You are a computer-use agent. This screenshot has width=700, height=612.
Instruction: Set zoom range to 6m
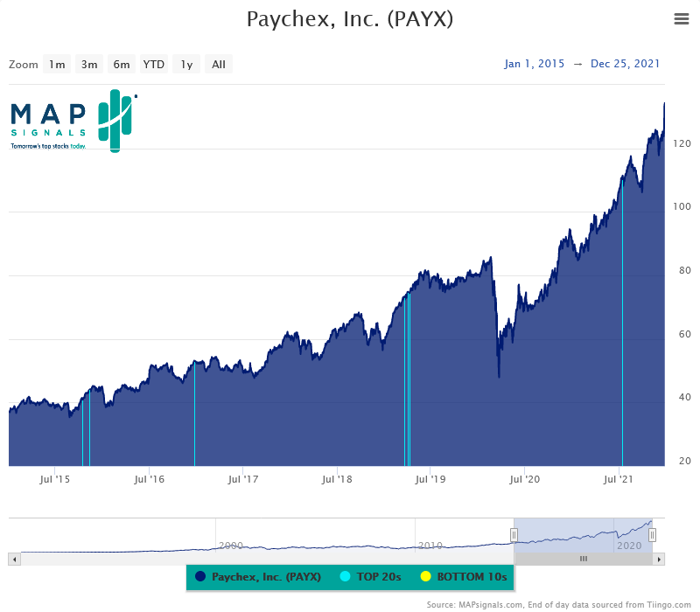pyautogui.click(x=122, y=64)
